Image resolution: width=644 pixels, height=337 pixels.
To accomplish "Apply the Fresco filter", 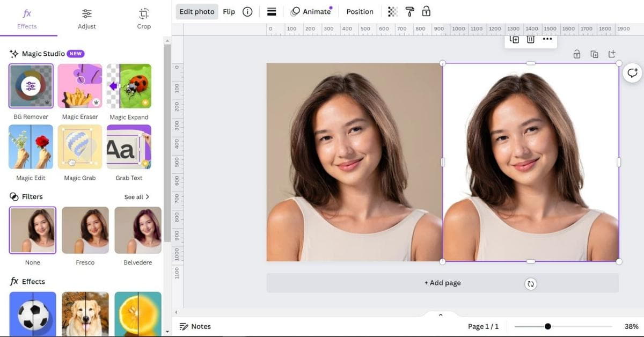I will tap(85, 230).
